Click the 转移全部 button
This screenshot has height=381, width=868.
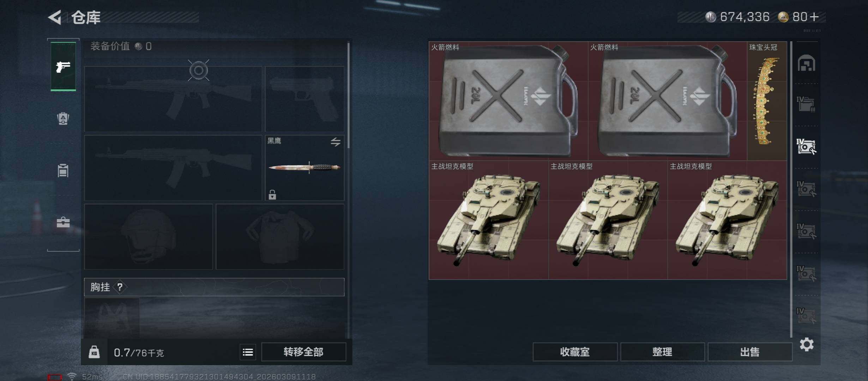pyautogui.click(x=303, y=352)
